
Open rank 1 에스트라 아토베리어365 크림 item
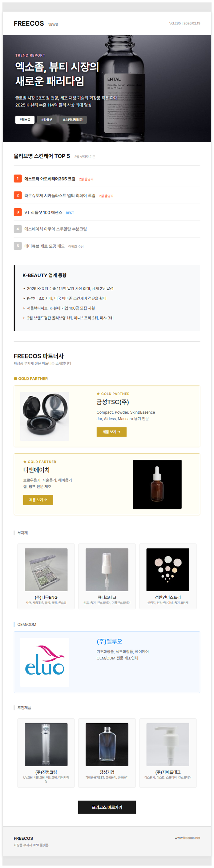pyautogui.click(x=50, y=179)
